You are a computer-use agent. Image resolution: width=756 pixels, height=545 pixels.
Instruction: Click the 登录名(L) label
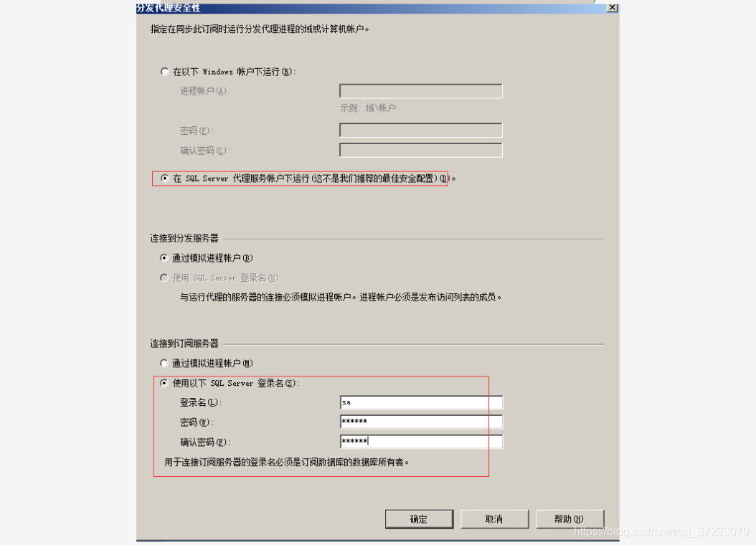coord(201,402)
